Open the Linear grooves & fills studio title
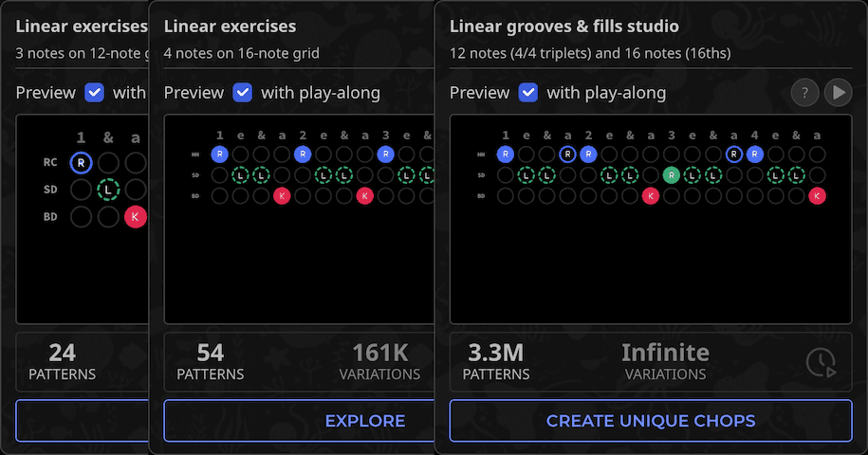868x455 pixels. 563,27
